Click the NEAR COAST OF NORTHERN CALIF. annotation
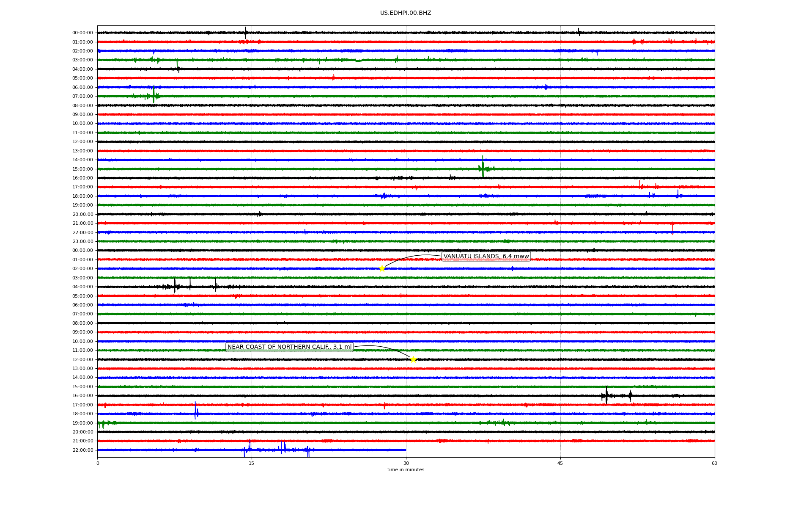Screen dimensions: 812x508 289,347
